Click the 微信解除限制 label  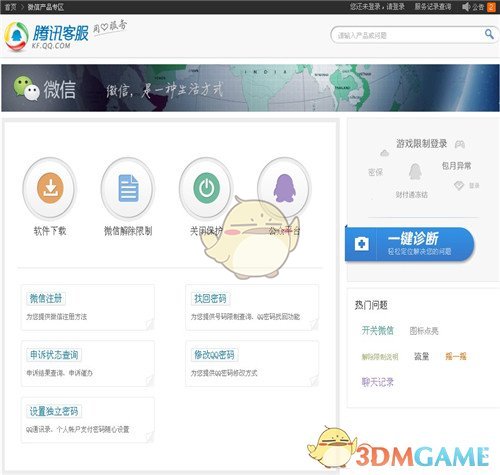click(x=128, y=231)
